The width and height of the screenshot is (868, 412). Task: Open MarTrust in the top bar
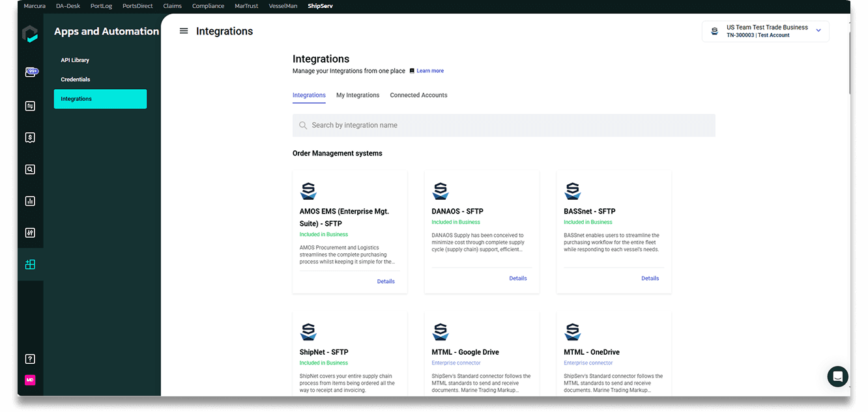point(247,6)
